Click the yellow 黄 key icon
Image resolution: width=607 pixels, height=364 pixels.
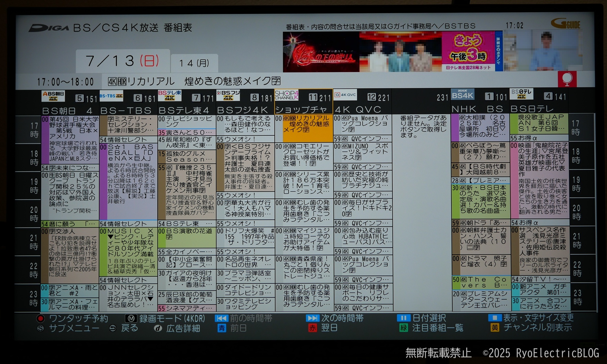pos(494,327)
